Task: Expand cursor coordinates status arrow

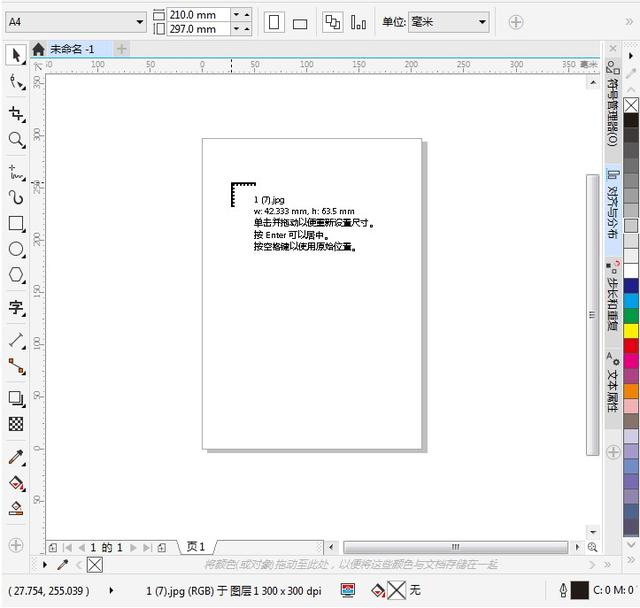Action: pyautogui.click(x=111, y=590)
